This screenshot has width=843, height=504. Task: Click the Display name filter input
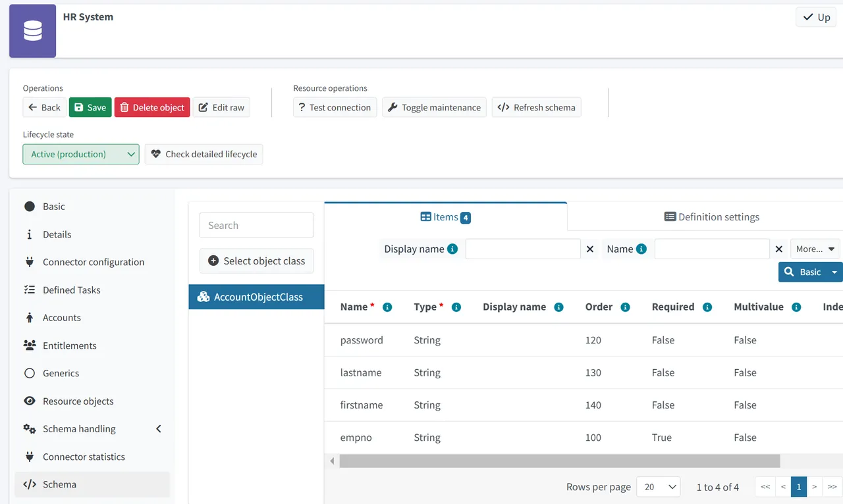click(x=523, y=249)
